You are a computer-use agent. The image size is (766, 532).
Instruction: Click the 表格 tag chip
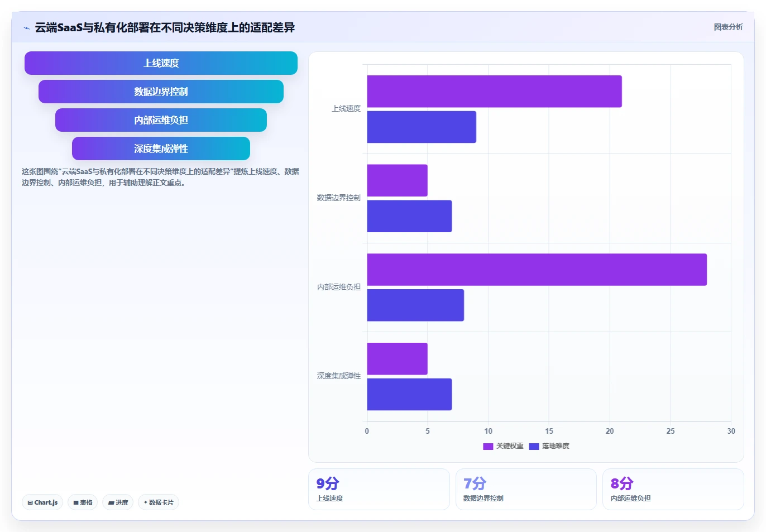[83, 502]
